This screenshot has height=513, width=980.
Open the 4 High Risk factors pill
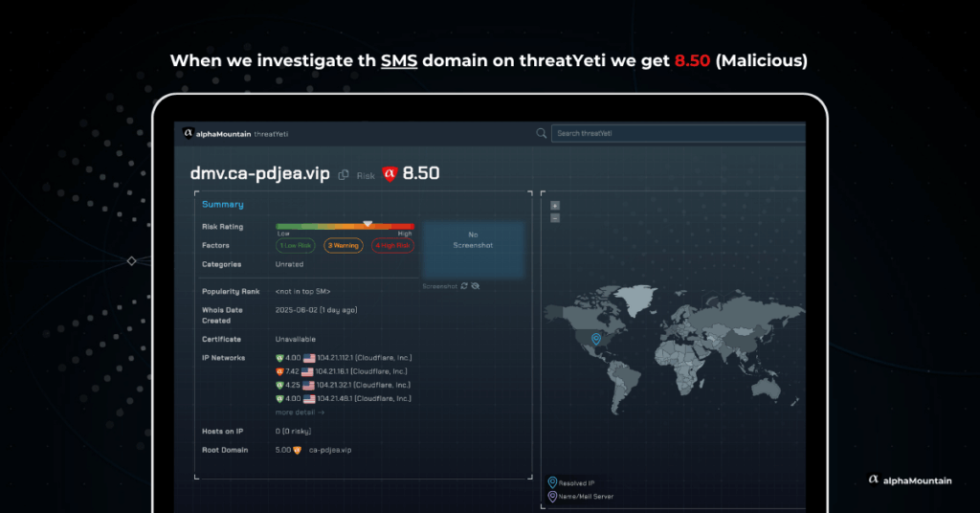392,246
